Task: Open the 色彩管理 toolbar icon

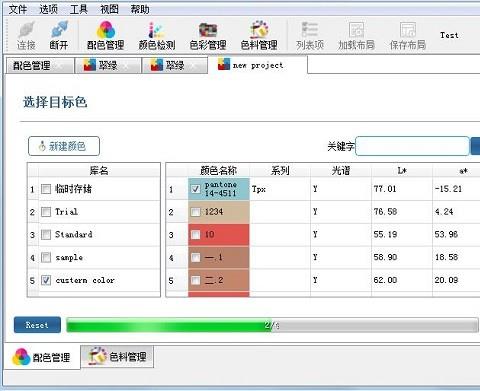Action: coord(208,36)
